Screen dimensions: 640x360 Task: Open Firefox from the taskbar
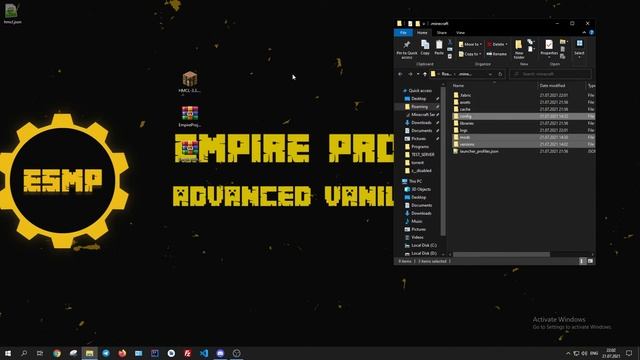(x=122, y=353)
